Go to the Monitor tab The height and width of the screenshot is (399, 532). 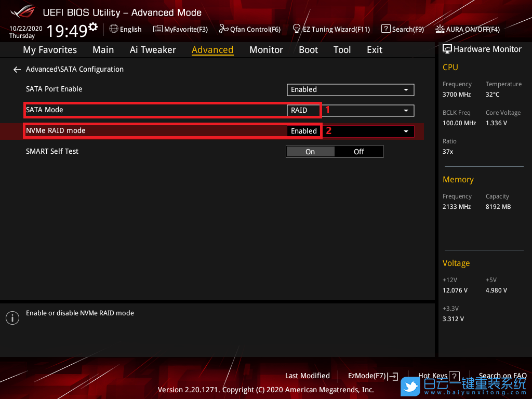(266, 50)
